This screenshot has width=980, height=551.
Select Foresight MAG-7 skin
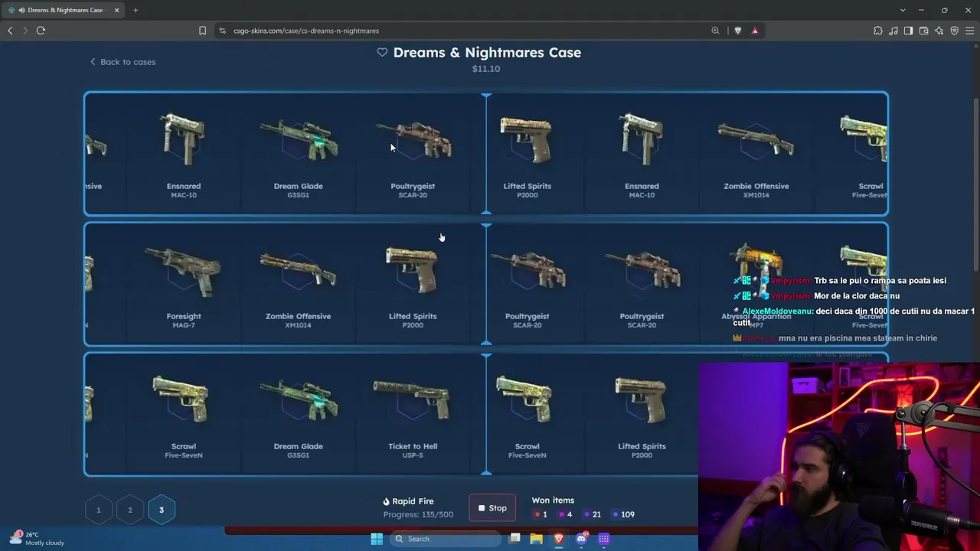(x=184, y=284)
